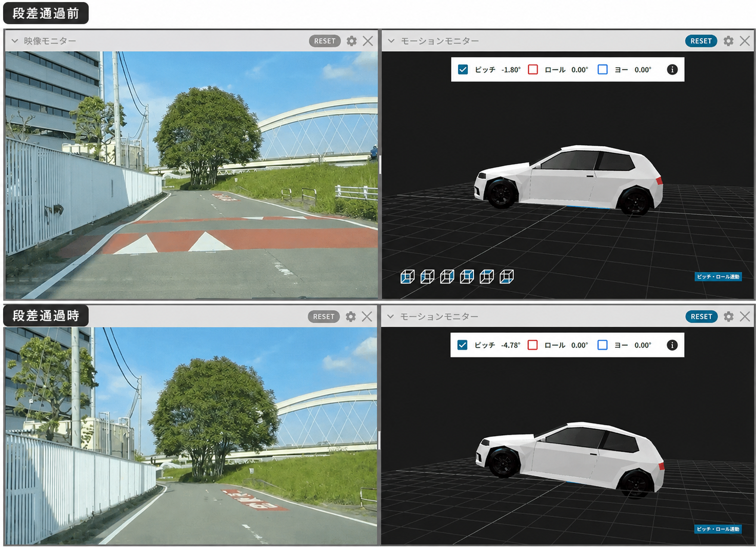Click RESET above the 段差通過時 video

tap(324, 317)
